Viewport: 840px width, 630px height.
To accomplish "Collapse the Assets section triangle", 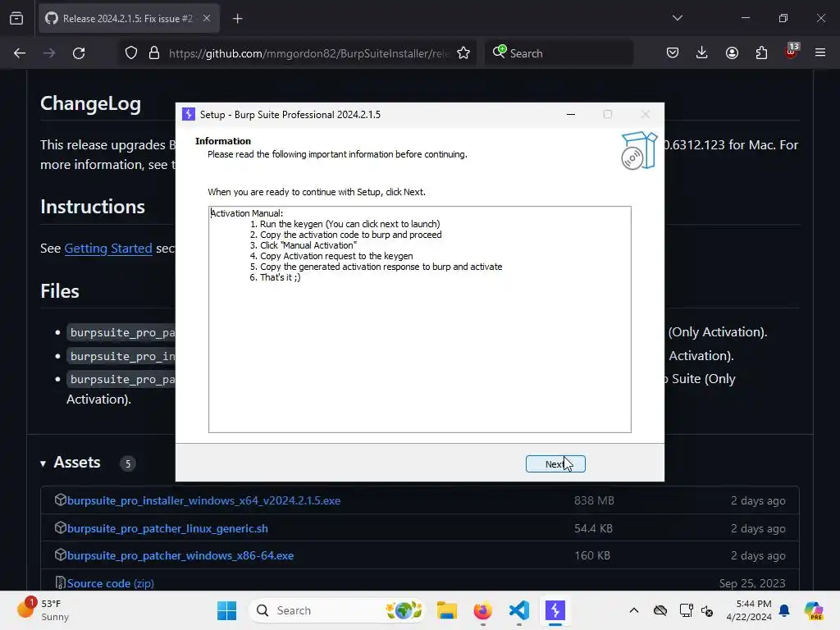I will click(43, 463).
